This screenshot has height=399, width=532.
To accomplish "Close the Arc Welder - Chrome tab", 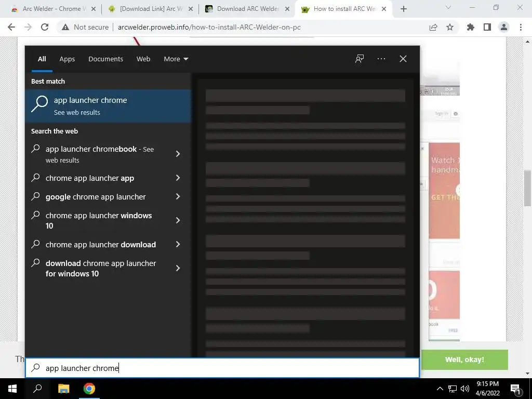I will 94,9.
